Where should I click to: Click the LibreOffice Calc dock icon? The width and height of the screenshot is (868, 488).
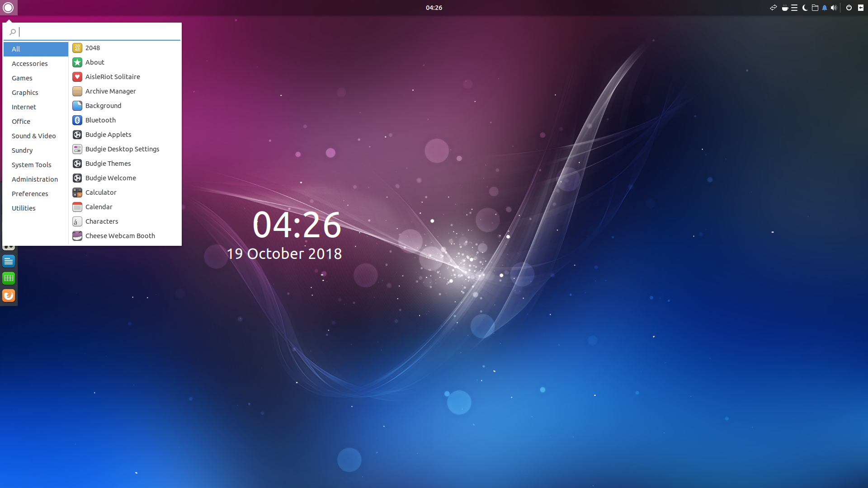9,278
